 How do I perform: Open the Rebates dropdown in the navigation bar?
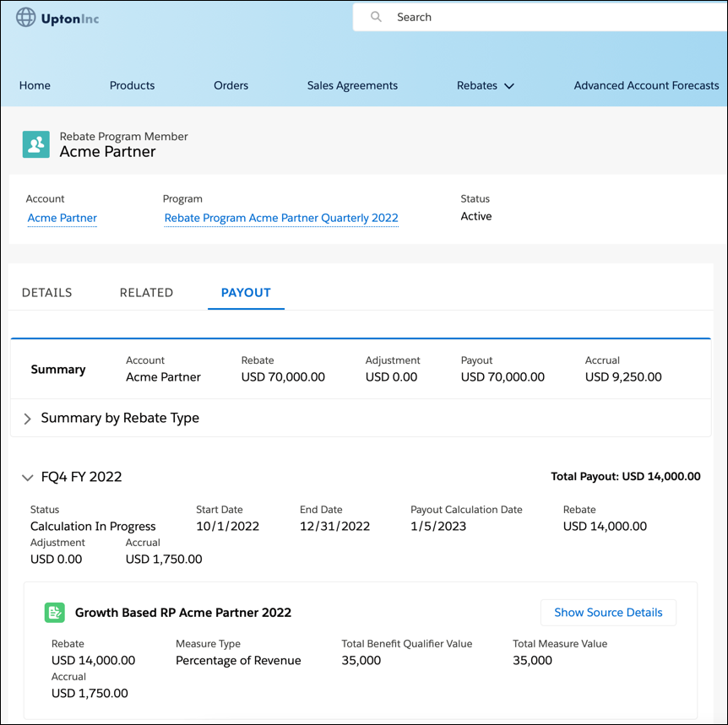[485, 85]
